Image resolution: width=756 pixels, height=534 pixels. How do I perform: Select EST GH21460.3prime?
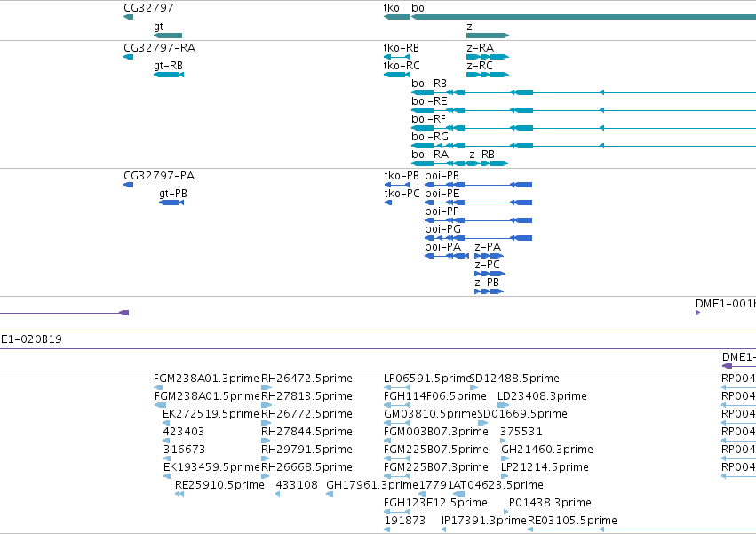547,450
